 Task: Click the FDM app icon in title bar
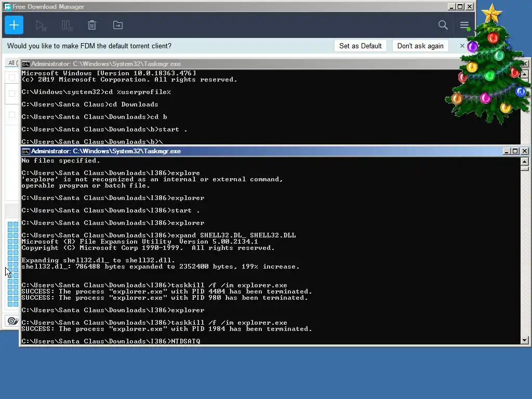(7, 6)
